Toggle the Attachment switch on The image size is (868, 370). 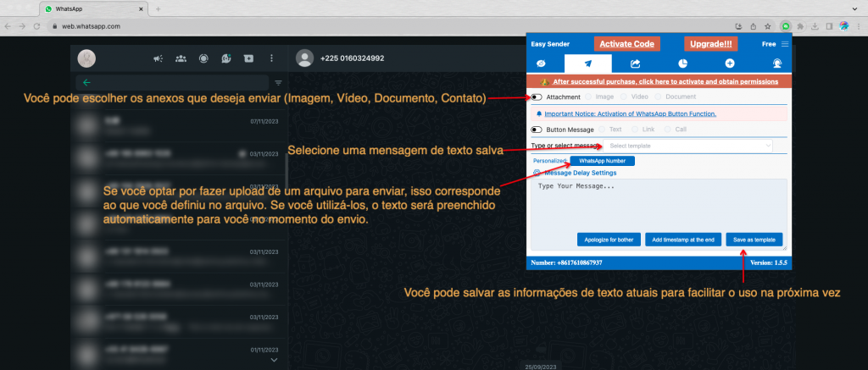(537, 97)
